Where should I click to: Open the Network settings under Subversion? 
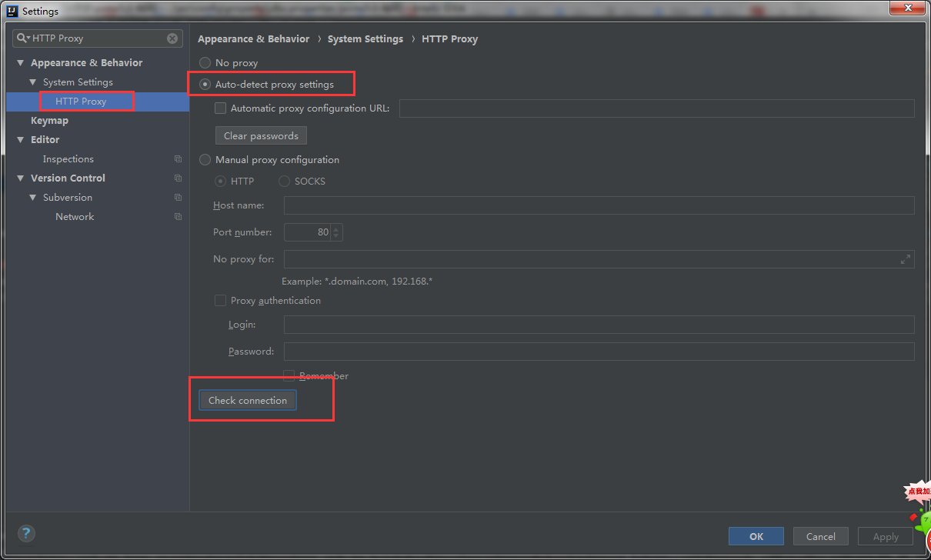tap(75, 217)
